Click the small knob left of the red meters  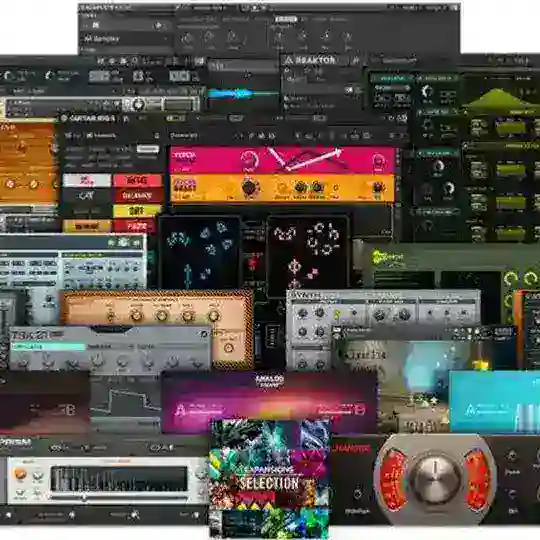[x=357, y=494]
